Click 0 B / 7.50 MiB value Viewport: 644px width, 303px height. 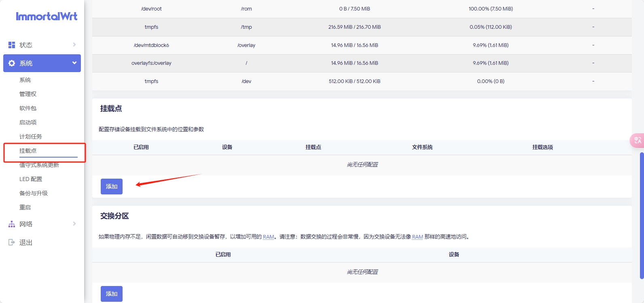(354, 9)
